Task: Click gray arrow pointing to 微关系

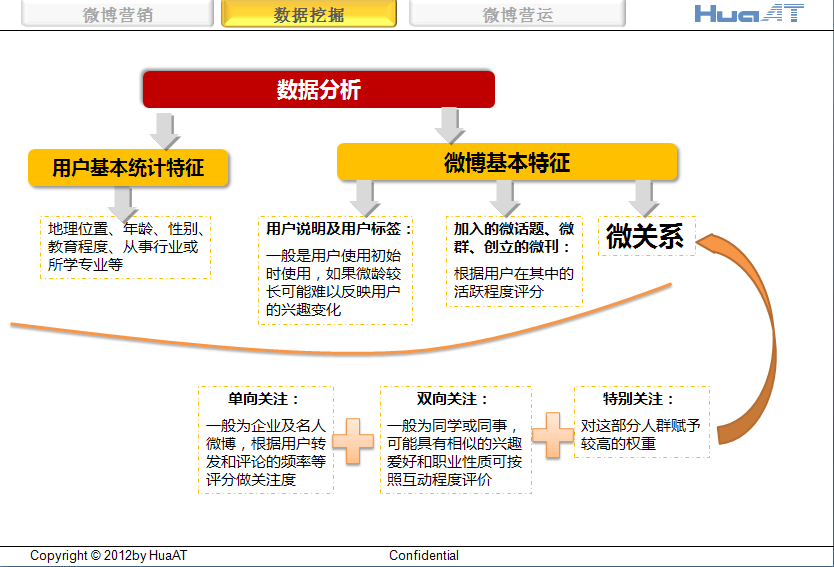Action: point(644,198)
